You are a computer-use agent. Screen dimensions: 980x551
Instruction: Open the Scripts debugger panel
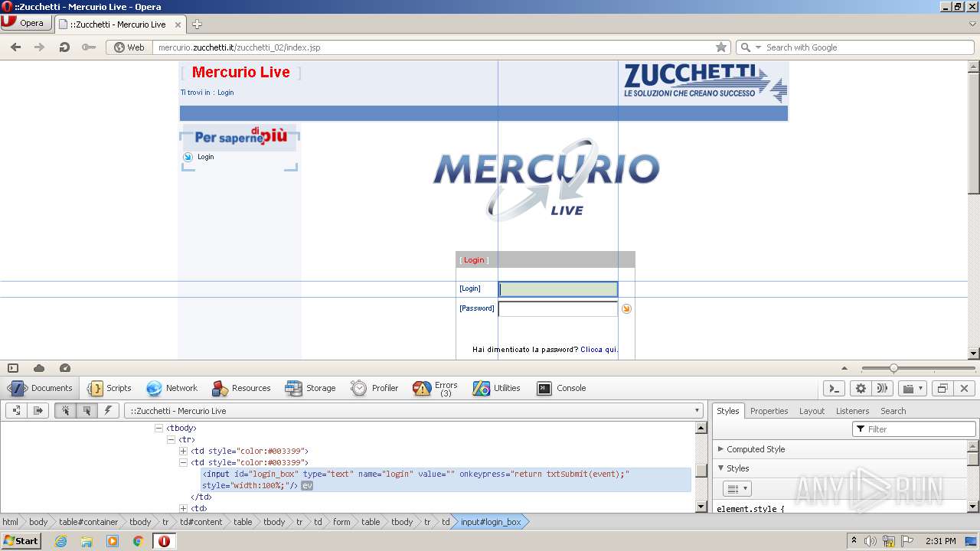click(x=109, y=388)
